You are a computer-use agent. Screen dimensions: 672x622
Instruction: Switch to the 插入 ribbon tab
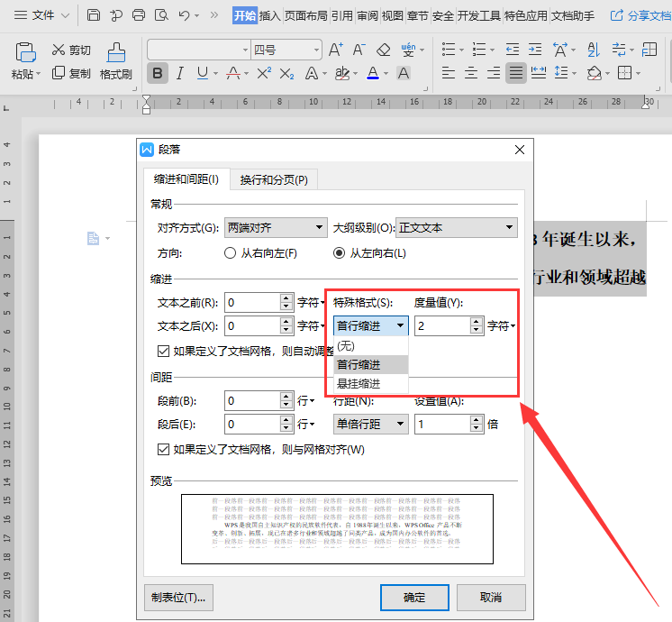pyautogui.click(x=269, y=16)
